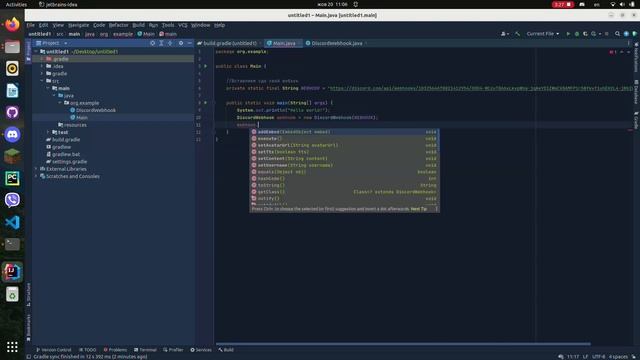Collapse untitled1 project root node

tap(36, 51)
